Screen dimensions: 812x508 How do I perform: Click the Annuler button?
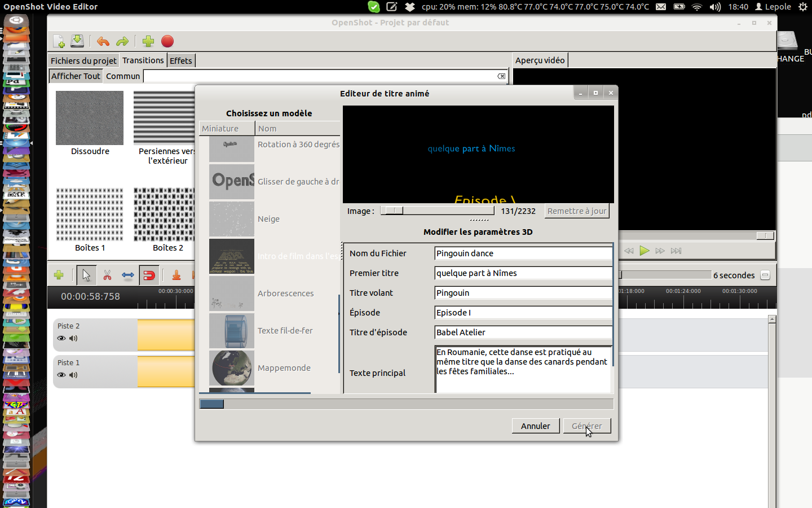(x=535, y=426)
